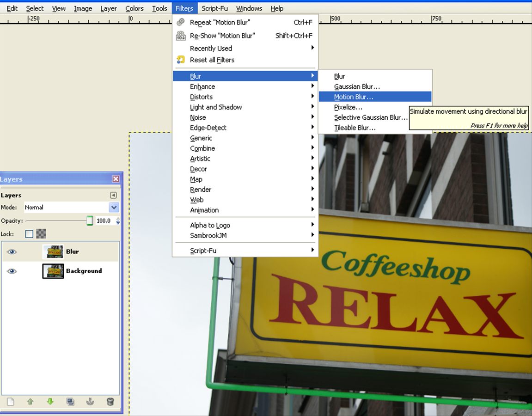Screen dimensions: 532x416
Task: Click Reset all Filters entry
Action: pyautogui.click(x=245, y=60)
